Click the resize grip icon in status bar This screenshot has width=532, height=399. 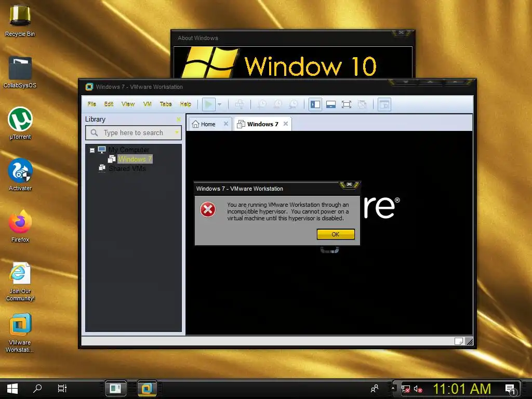[x=469, y=341]
